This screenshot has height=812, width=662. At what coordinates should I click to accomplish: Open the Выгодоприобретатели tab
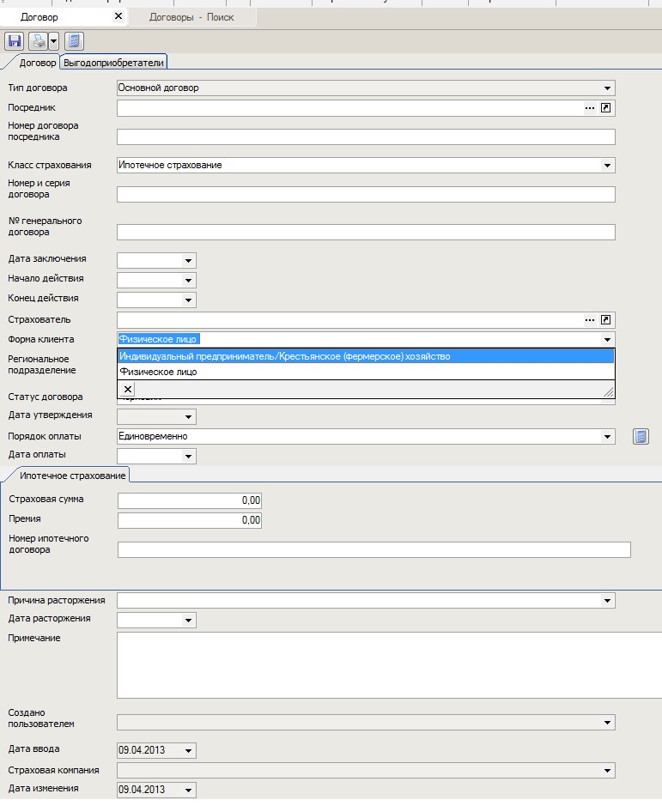click(113, 63)
